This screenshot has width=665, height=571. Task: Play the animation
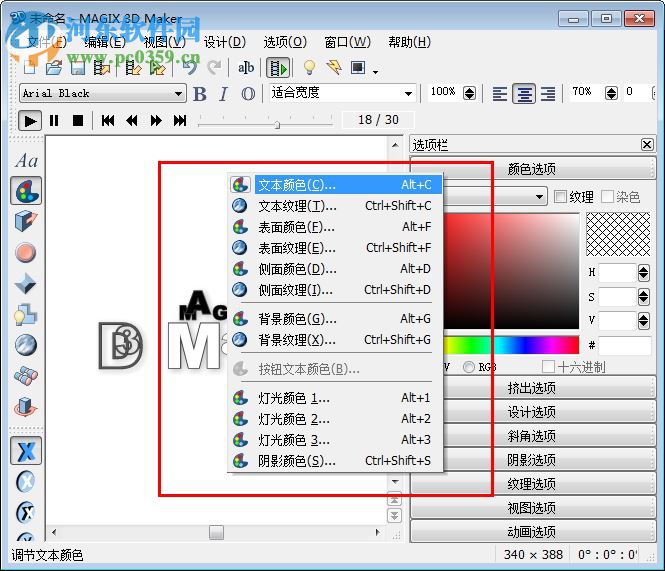[x=30, y=121]
